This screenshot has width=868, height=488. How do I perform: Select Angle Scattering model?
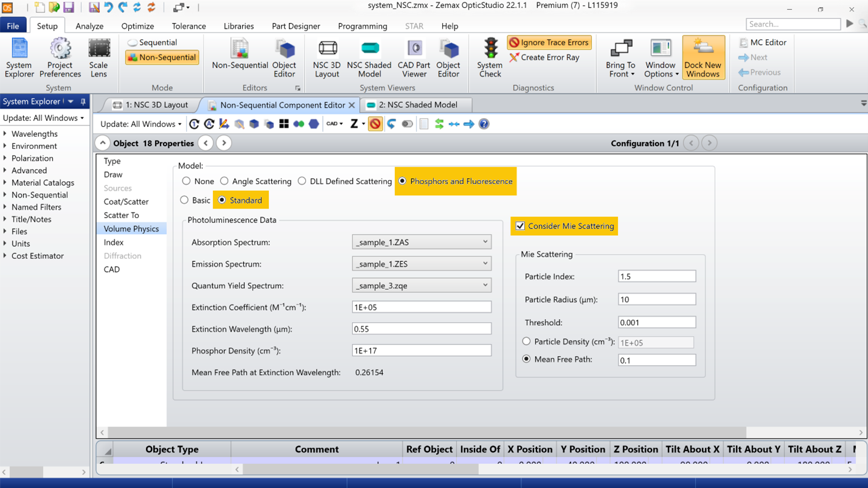[x=224, y=181]
